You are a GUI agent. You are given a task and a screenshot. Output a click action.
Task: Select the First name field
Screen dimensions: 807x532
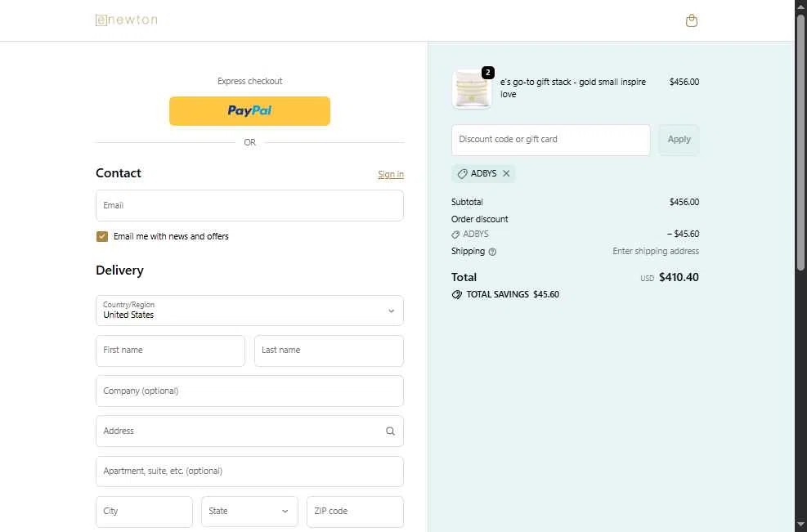(170, 351)
